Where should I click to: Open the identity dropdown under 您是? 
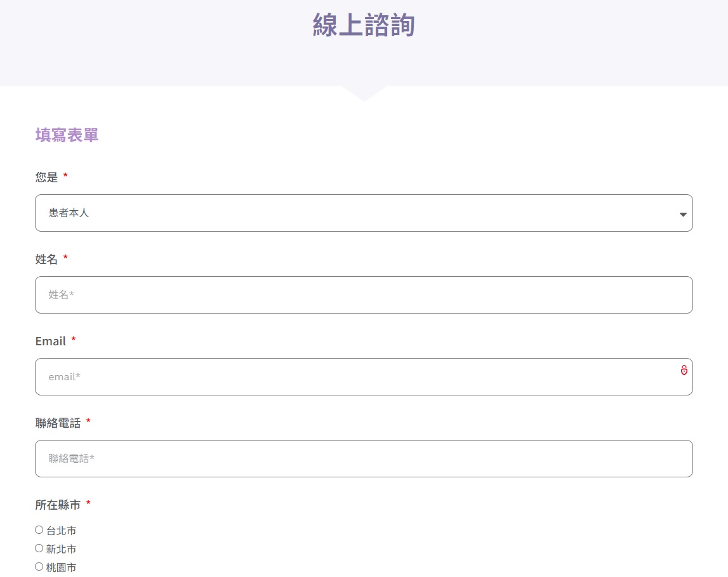pos(364,214)
